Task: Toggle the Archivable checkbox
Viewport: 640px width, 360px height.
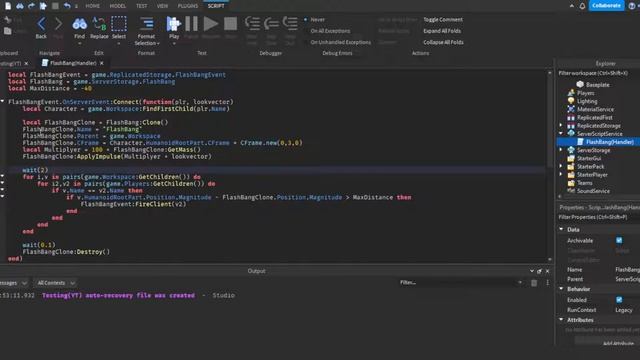Action: (619, 240)
